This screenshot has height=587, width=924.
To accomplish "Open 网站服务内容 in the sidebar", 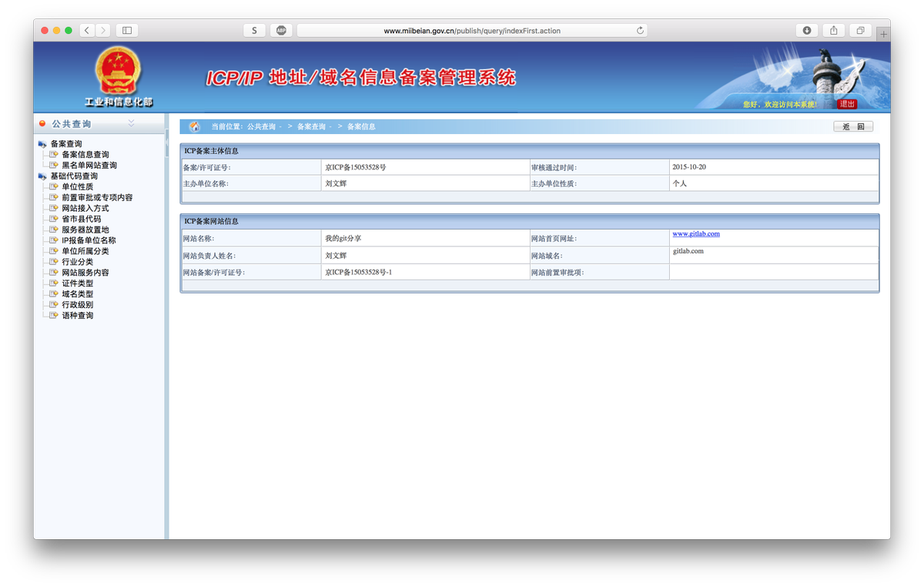I will pyautogui.click(x=85, y=273).
